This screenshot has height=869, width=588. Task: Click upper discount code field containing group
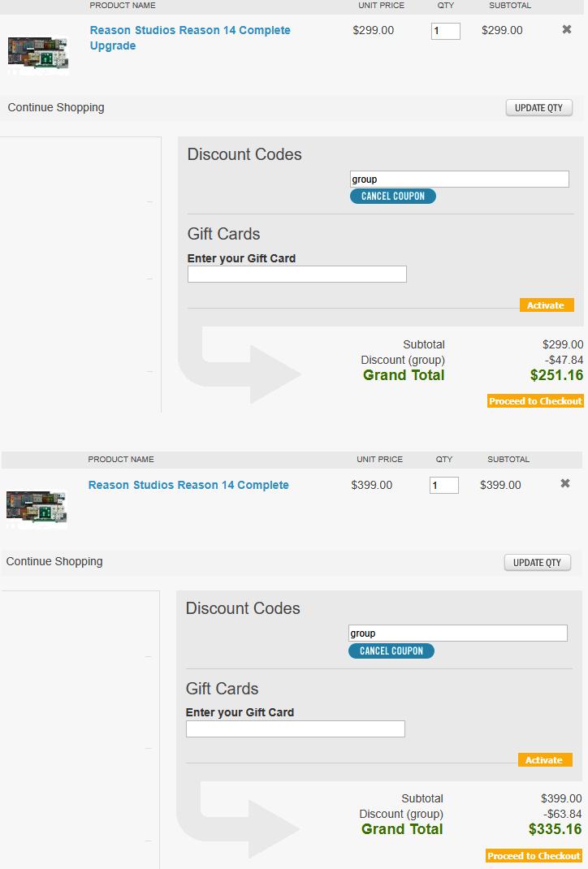pos(460,179)
